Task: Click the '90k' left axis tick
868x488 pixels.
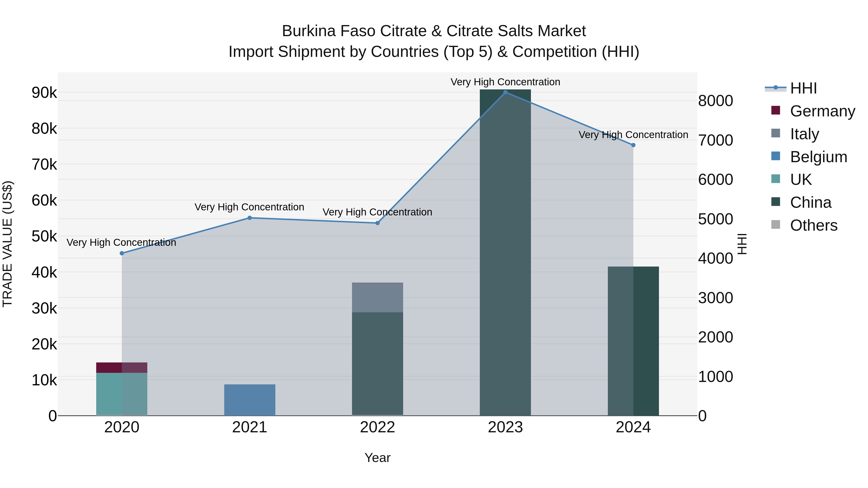Action: 44,93
